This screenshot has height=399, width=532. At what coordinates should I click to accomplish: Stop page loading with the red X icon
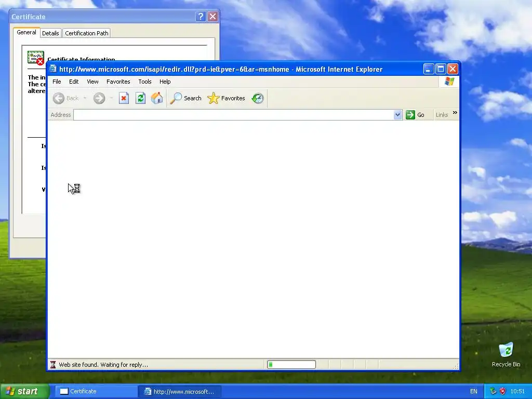pyautogui.click(x=124, y=98)
